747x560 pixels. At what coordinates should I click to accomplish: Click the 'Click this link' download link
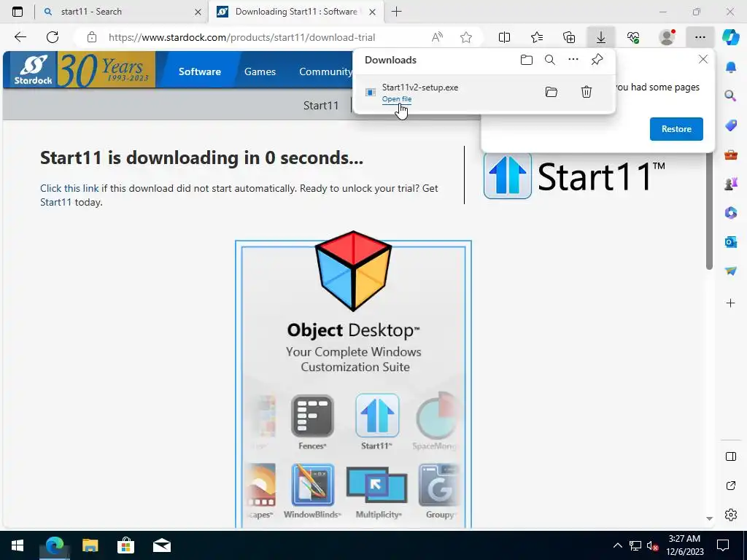click(x=69, y=188)
